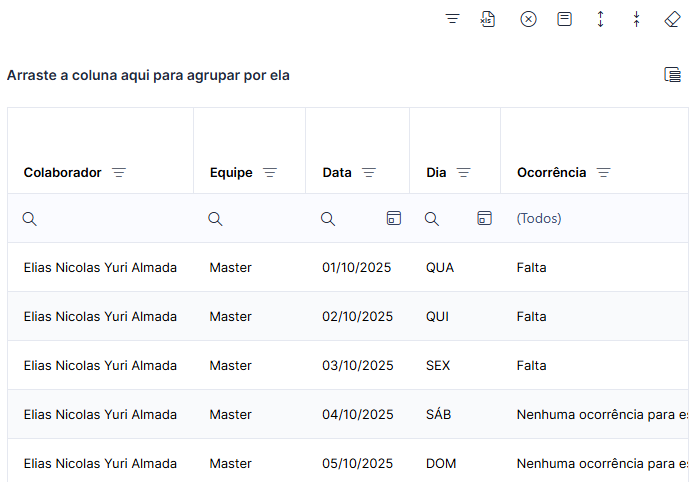Click the DOM day cell
Viewport: 694px width, 482px height.
click(441, 463)
